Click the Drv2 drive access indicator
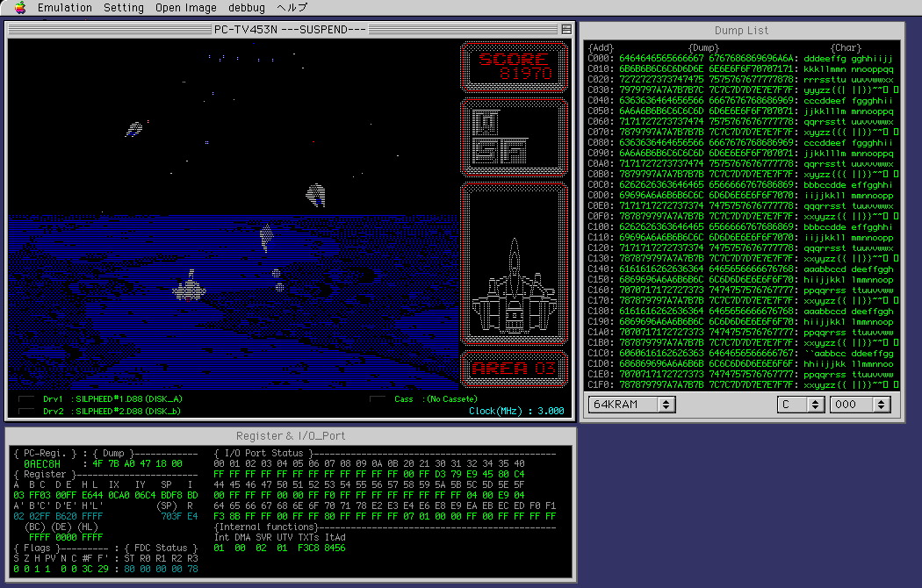 click(25, 412)
